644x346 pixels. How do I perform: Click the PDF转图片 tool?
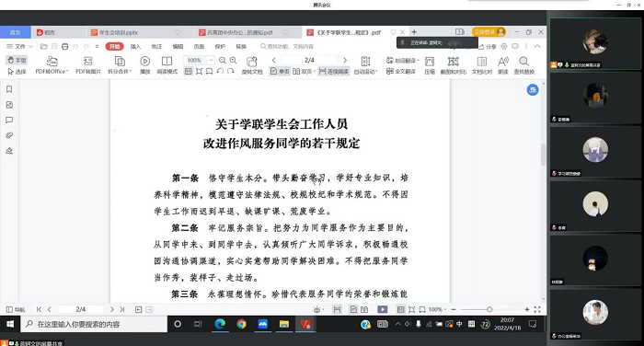pos(88,65)
